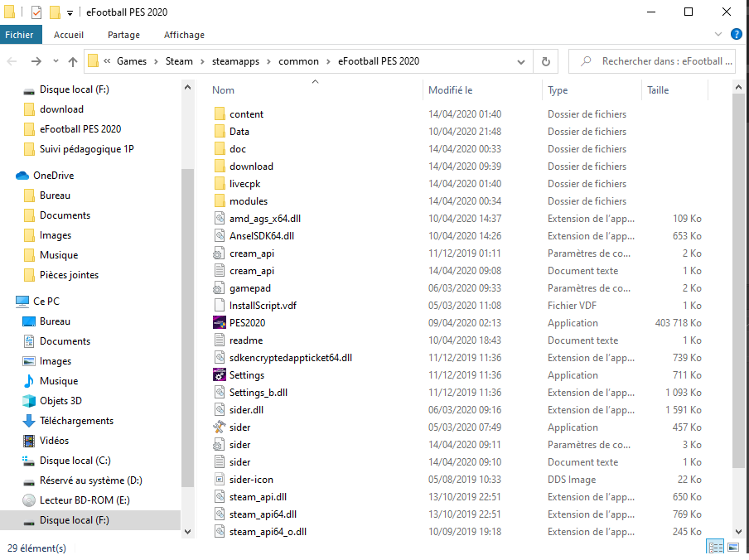Open OneDrive cloud icon in sidebar
This screenshot has height=560, width=749.
point(22,176)
